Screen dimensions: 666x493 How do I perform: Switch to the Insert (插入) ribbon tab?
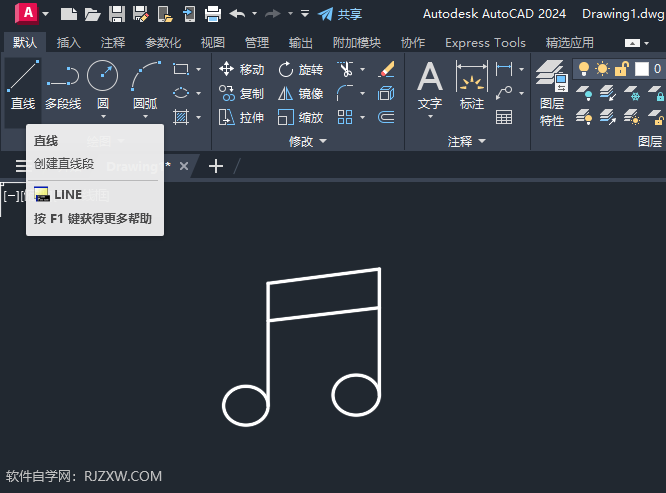click(68, 42)
